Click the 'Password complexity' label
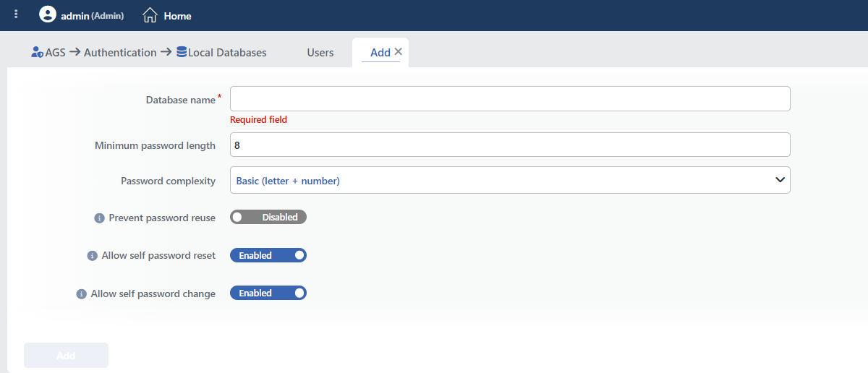 click(168, 181)
